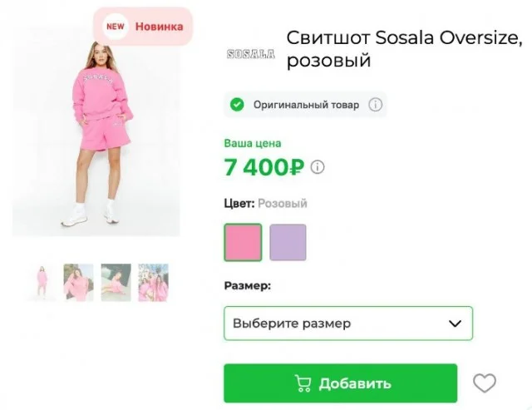Click the Новинка label
Image resolution: width=532 pixels, height=410 pixels.
(159, 26)
